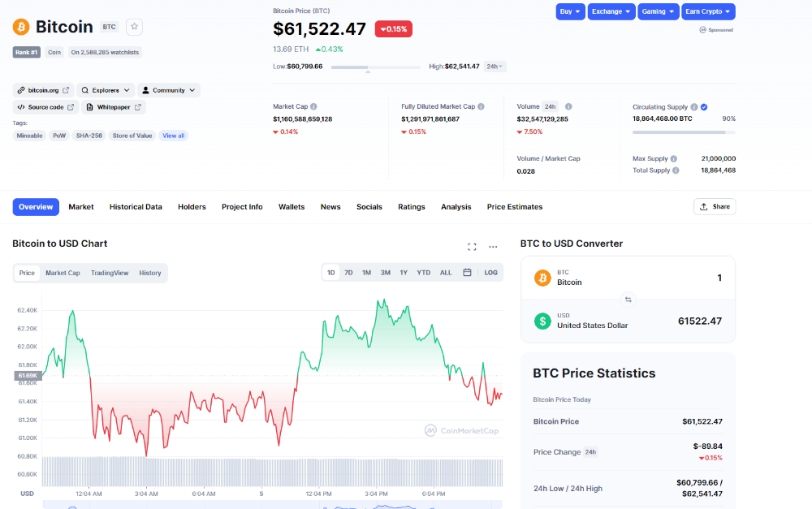
Task: Open the bitcoin.org website link
Action: (x=43, y=90)
